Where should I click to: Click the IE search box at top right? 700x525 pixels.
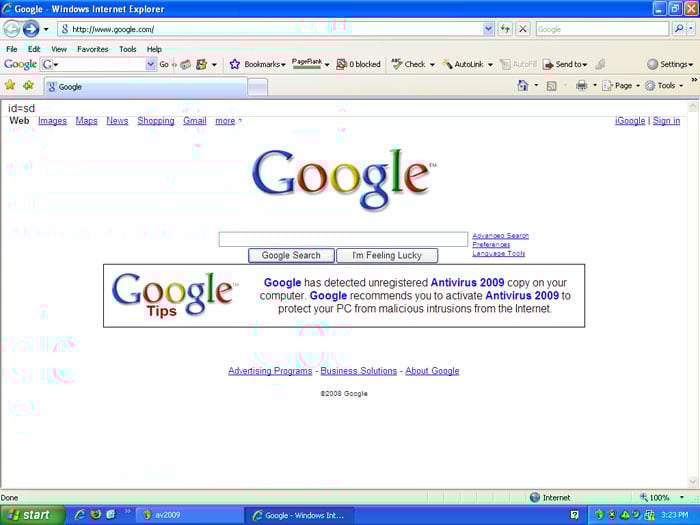point(602,29)
